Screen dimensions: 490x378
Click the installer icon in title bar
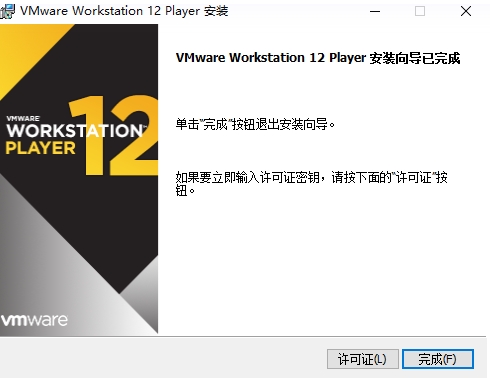[x=7, y=11]
